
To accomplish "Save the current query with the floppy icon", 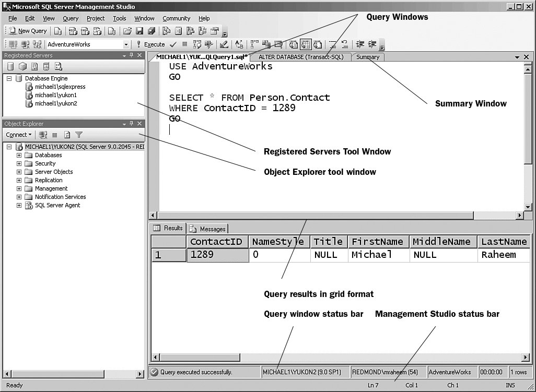I will click(x=139, y=31).
